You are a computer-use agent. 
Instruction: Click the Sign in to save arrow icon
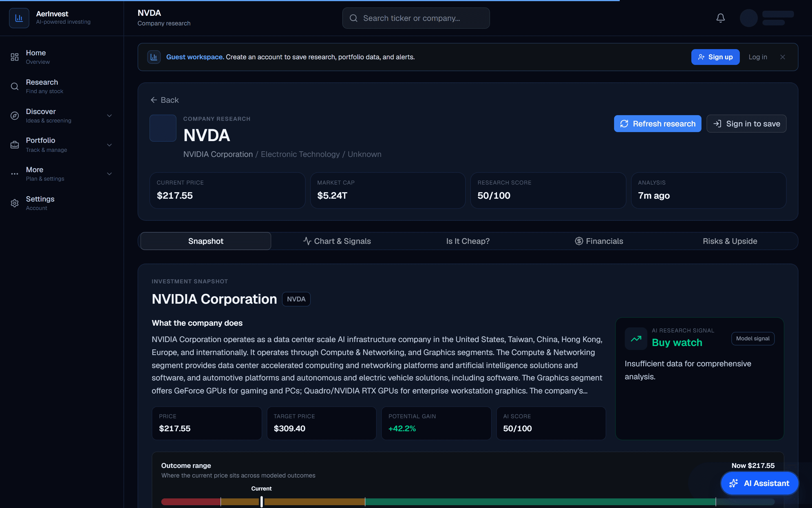click(x=717, y=124)
